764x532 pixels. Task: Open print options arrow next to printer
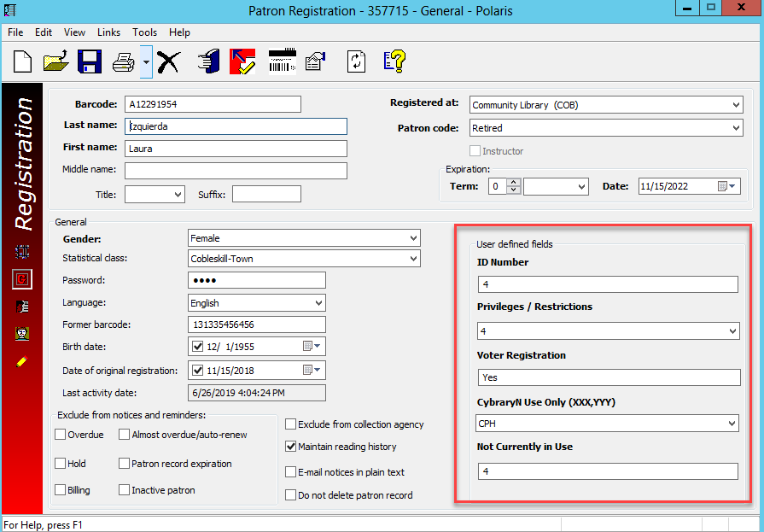click(146, 61)
